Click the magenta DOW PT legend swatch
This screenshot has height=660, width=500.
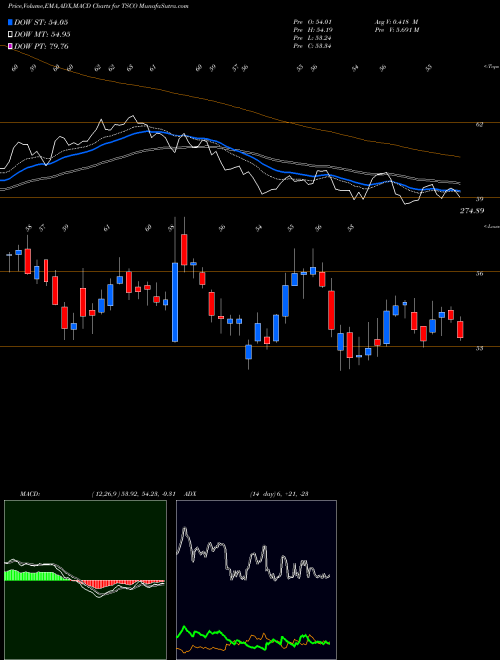tap(10, 46)
